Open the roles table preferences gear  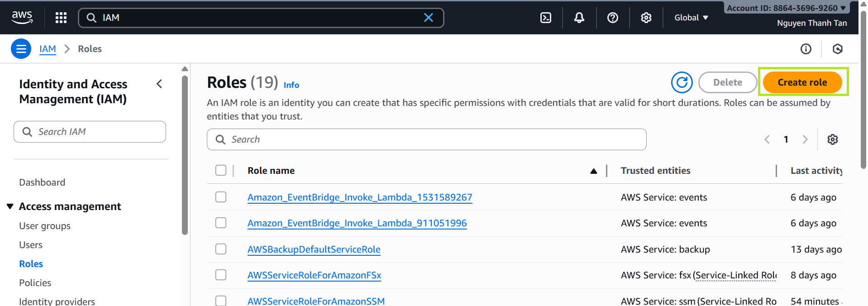[x=832, y=139]
